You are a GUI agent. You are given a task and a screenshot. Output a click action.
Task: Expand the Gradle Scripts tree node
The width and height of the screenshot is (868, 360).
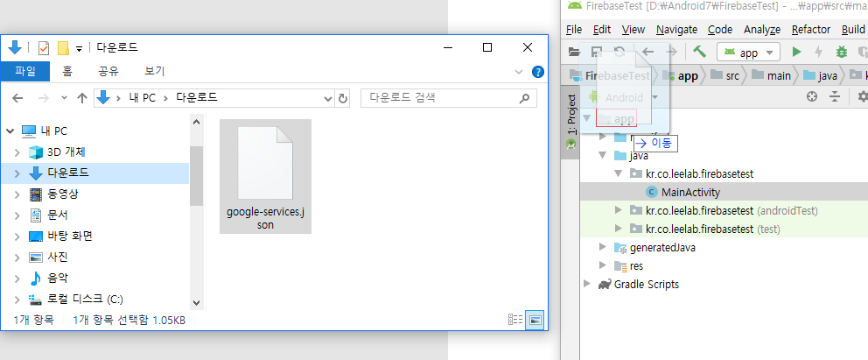pos(587,284)
